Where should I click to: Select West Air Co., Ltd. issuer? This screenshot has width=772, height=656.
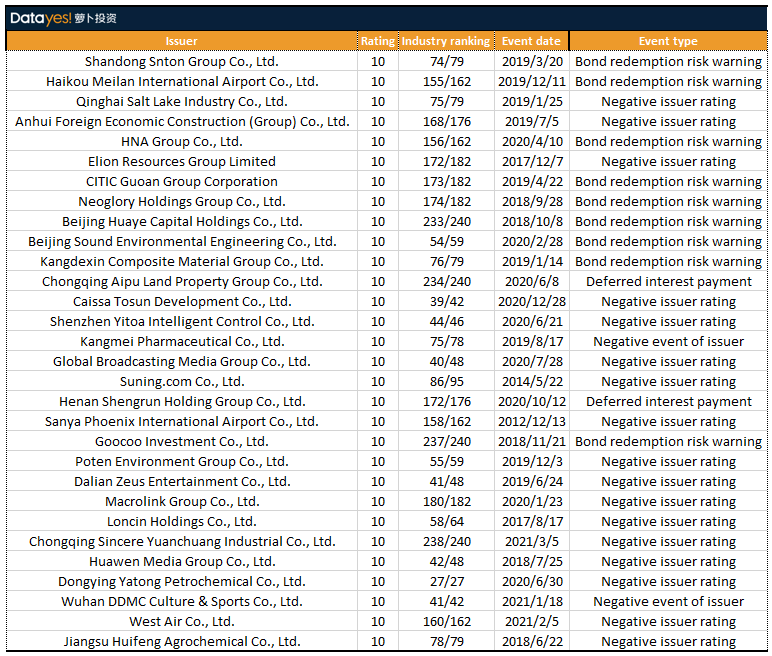click(x=181, y=622)
